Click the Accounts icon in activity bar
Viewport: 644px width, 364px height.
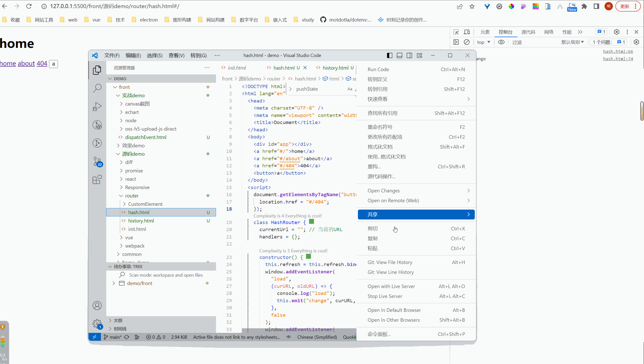pyautogui.click(x=97, y=306)
